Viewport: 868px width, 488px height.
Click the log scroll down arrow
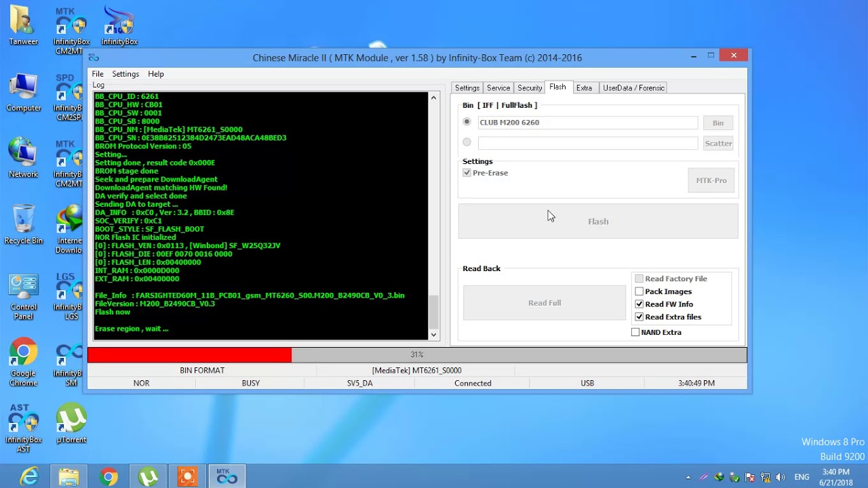[434, 334]
